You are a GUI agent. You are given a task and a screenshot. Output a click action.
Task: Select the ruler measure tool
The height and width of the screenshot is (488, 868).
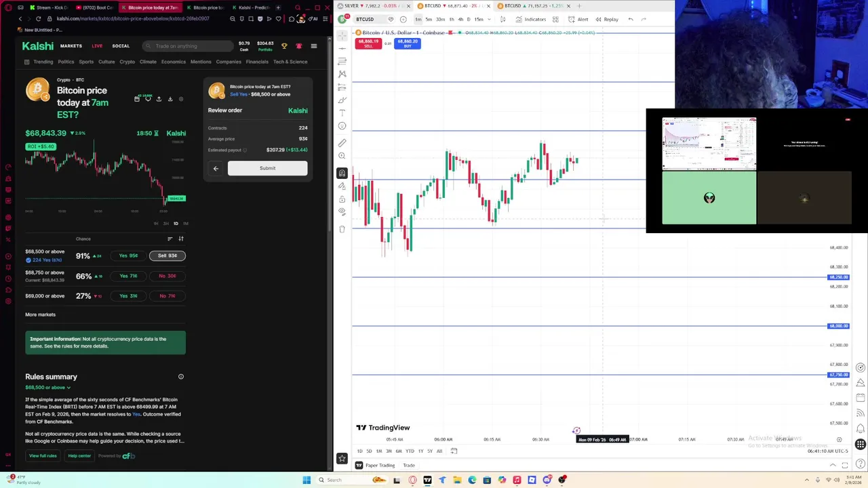[x=342, y=143]
